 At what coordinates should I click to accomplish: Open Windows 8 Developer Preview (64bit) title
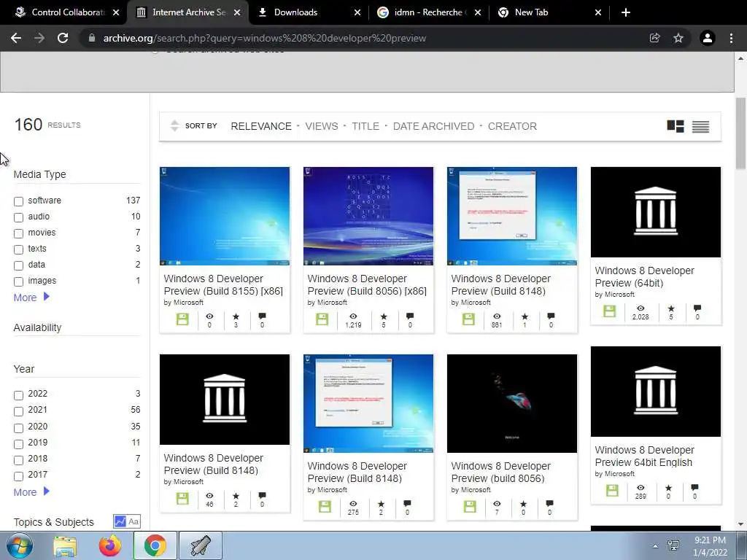644,276
